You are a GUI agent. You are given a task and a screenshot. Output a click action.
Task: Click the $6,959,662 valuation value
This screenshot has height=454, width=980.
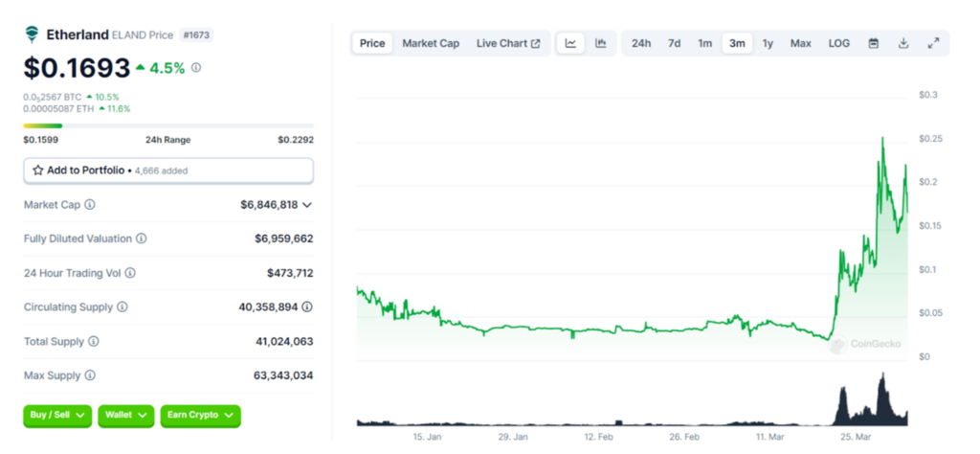click(x=283, y=238)
